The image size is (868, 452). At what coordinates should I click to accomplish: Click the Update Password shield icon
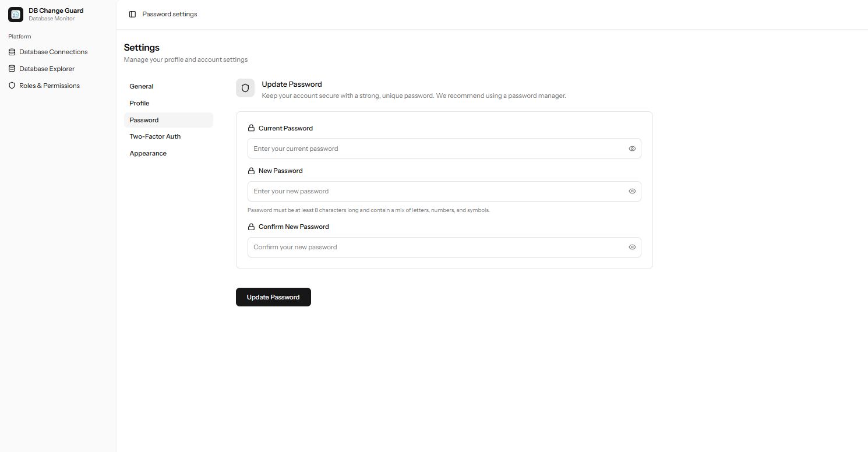pos(245,88)
